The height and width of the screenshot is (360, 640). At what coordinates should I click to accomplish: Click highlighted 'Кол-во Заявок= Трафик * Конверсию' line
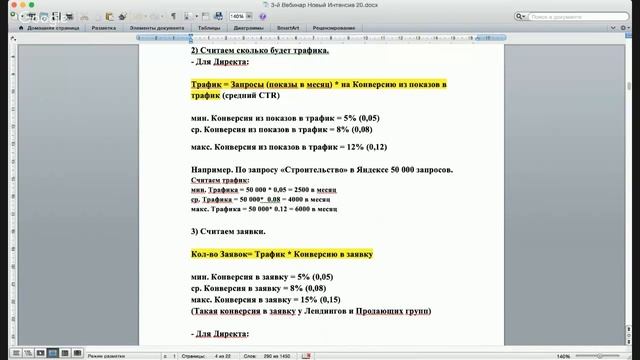pos(282,254)
